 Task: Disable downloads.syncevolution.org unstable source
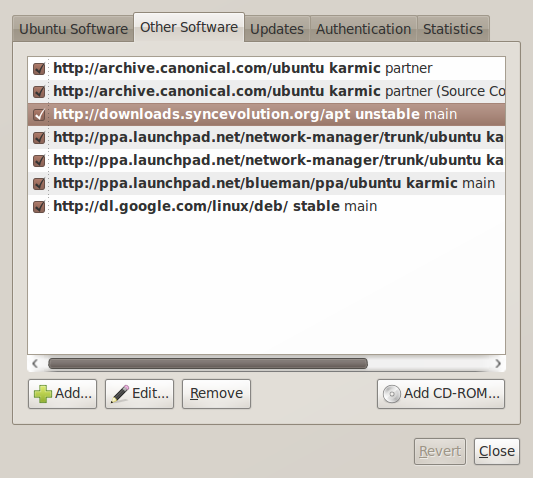39,115
